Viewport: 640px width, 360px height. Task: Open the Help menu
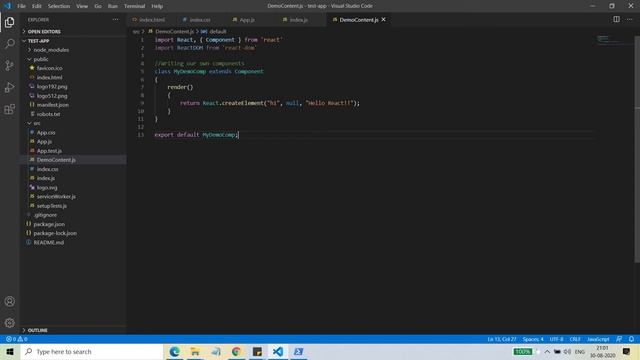[157, 6]
